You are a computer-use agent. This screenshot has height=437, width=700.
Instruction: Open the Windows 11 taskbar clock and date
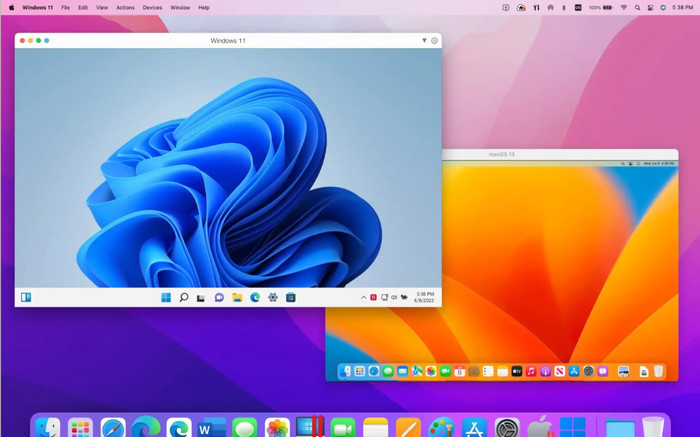click(x=424, y=297)
